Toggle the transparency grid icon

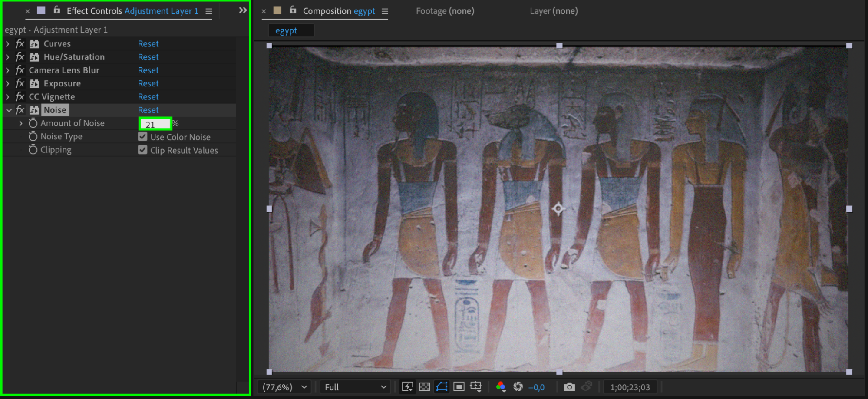click(425, 387)
